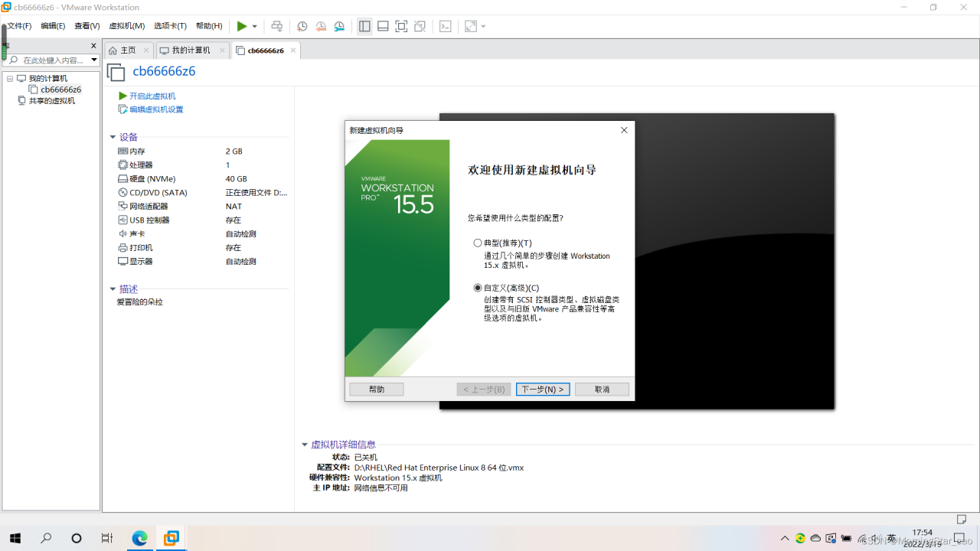Focus the library search input field
Viewport: 980px width, 551px height.
[x=51, y=60]
